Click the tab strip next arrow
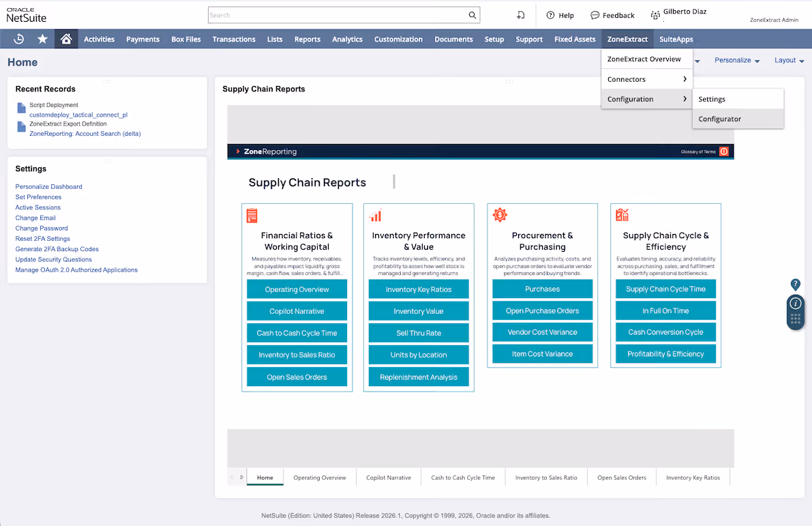 point(241,478)
